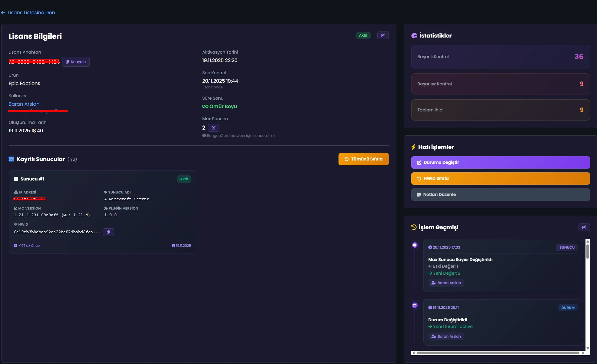This screenshot has width=597, height=364.
Task: Click the IP ADRESİ network icon
Action: pos(16,192)
